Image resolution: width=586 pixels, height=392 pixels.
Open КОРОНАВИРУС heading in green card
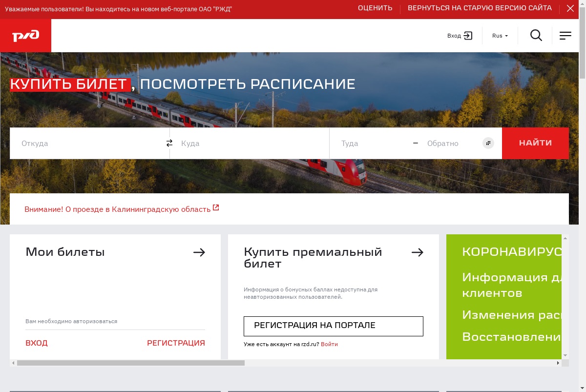(x=512, y=252)
